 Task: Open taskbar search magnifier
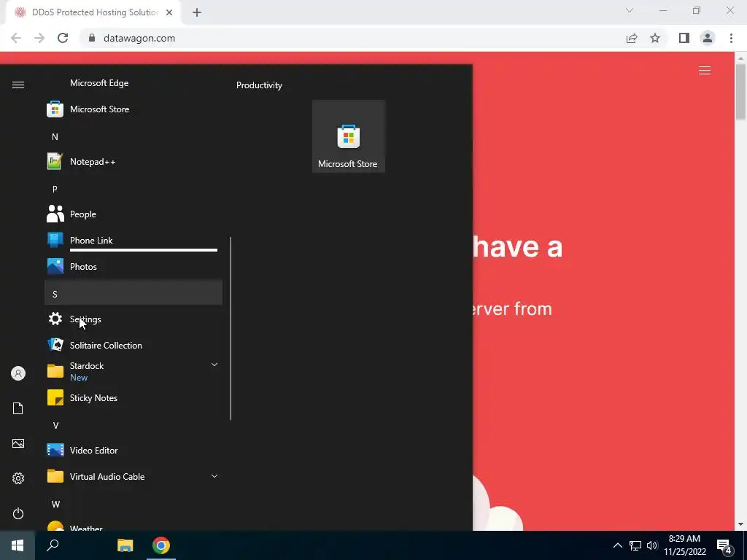coord(53,545)
